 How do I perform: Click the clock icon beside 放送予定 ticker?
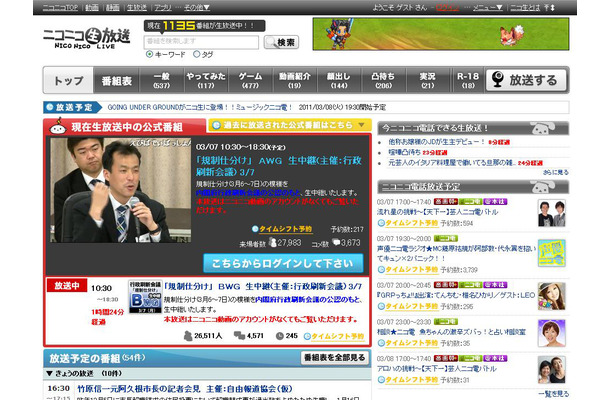[x=49, y=107]
